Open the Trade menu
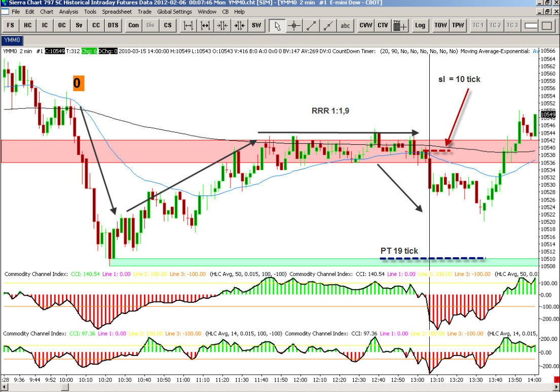This screenshot has width=560, height=392. coord(144,12)
